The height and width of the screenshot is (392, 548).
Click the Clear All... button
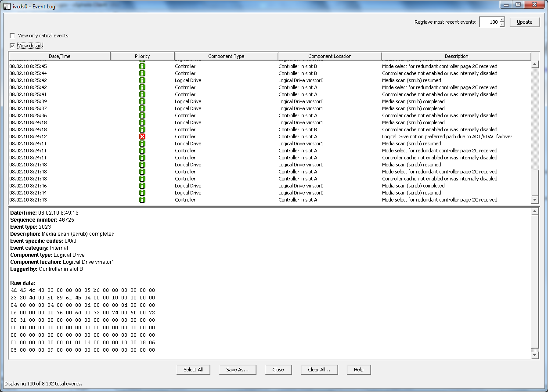(x=319, y=370)
